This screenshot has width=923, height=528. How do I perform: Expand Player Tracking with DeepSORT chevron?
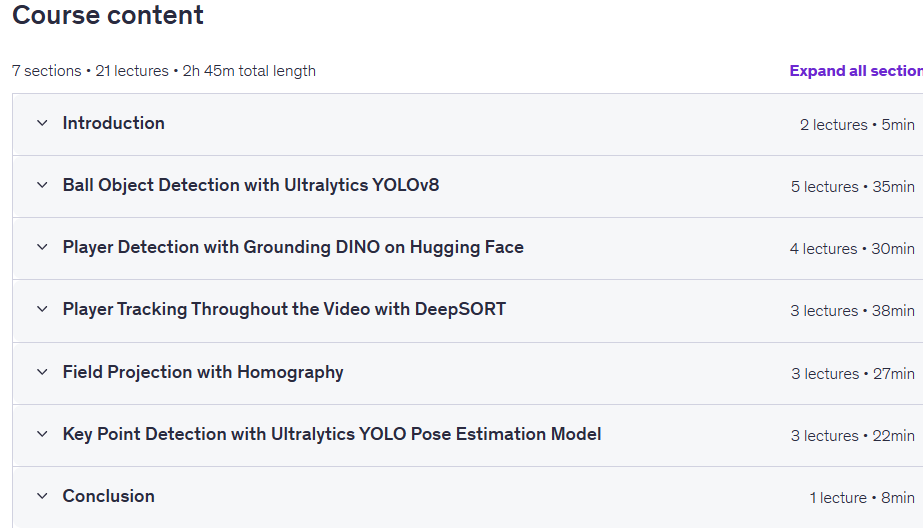(x=42, y=309)
